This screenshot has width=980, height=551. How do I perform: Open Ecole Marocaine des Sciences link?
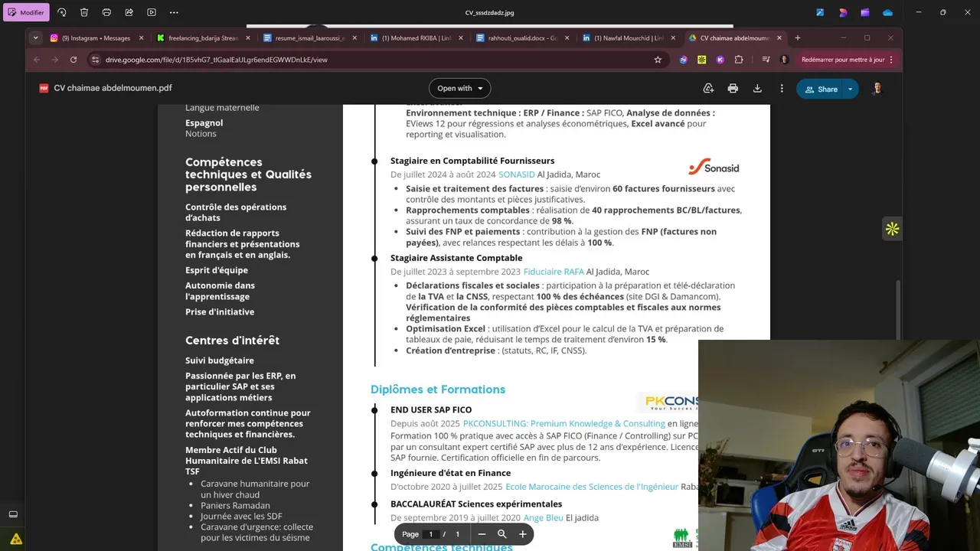tap(592, 487)
